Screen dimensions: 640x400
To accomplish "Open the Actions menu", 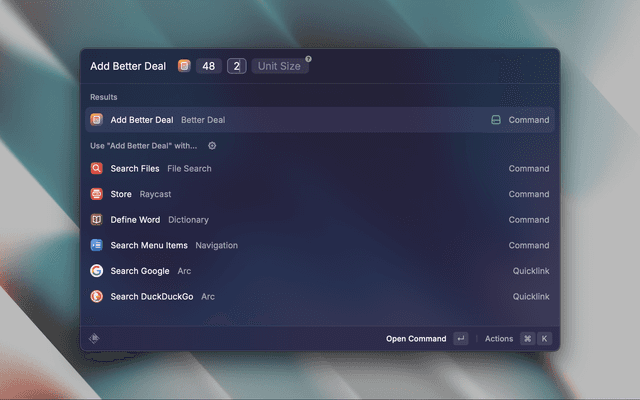I will (499, 339).
